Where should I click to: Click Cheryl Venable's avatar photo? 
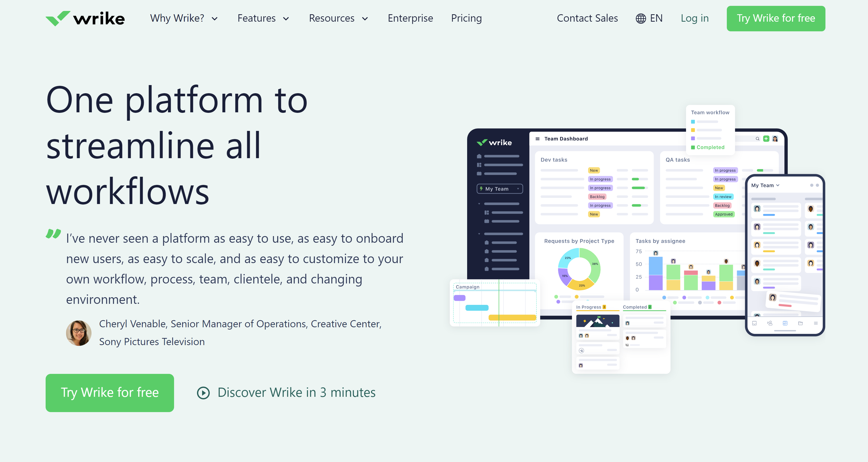78,333
